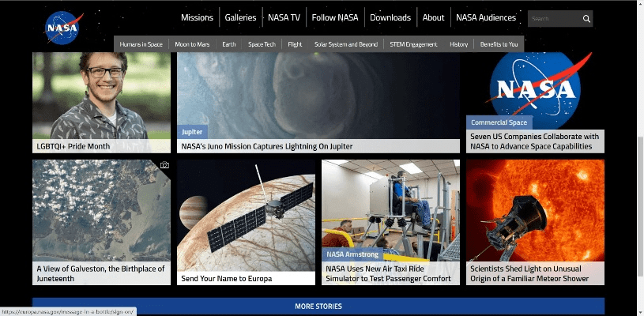Image resolution: width=644 pixels, height=316 pixels.
Task: Click the search magnifier icon
Action: [586, 19]
